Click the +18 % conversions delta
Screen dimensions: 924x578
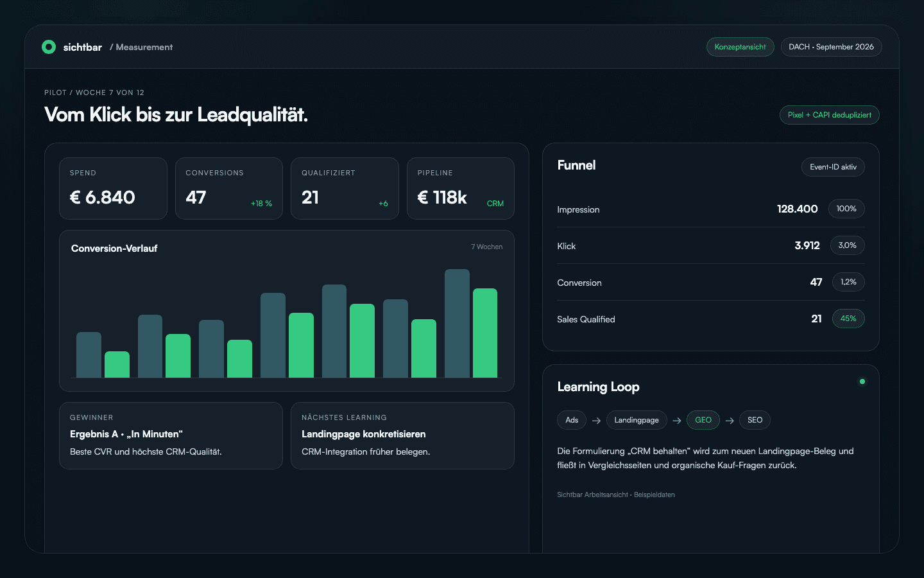pos(261,204)
